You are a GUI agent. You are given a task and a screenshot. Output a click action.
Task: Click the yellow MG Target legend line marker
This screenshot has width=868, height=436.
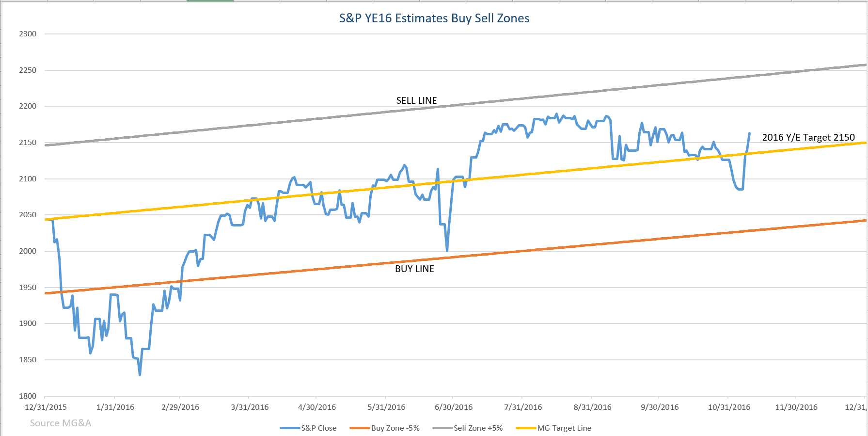click(526, 428)
